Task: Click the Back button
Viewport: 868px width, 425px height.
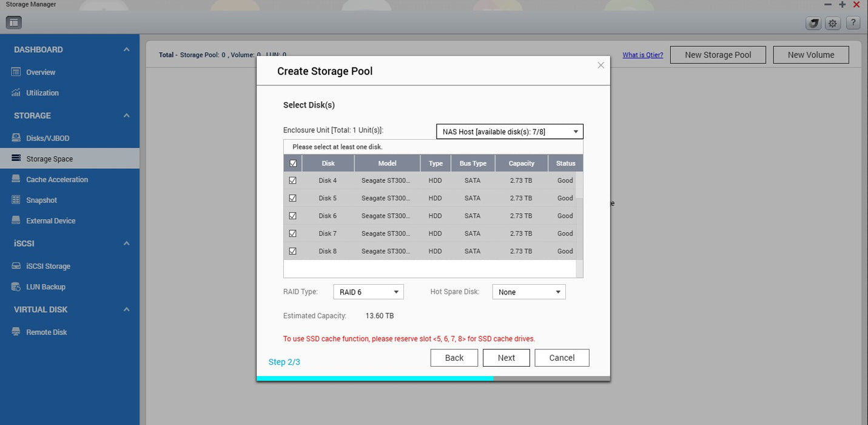Action: click(x=454, y=358)
